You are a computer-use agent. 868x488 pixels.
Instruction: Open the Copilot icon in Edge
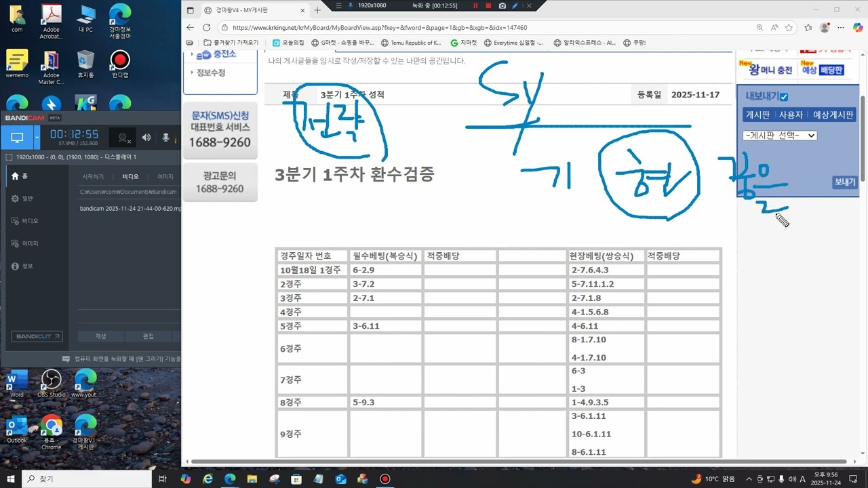(858, 28)
